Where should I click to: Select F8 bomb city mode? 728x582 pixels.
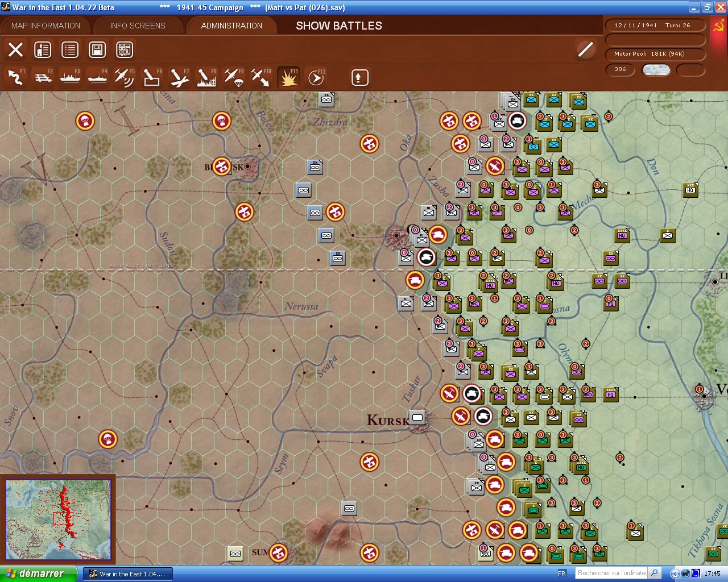point(206,77)
